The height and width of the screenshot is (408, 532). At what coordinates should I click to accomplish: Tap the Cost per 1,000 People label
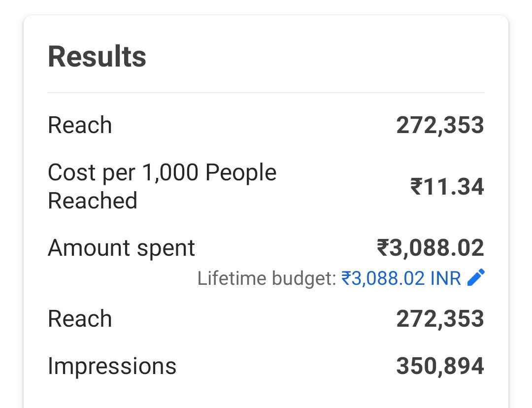[x=162, y=173]
